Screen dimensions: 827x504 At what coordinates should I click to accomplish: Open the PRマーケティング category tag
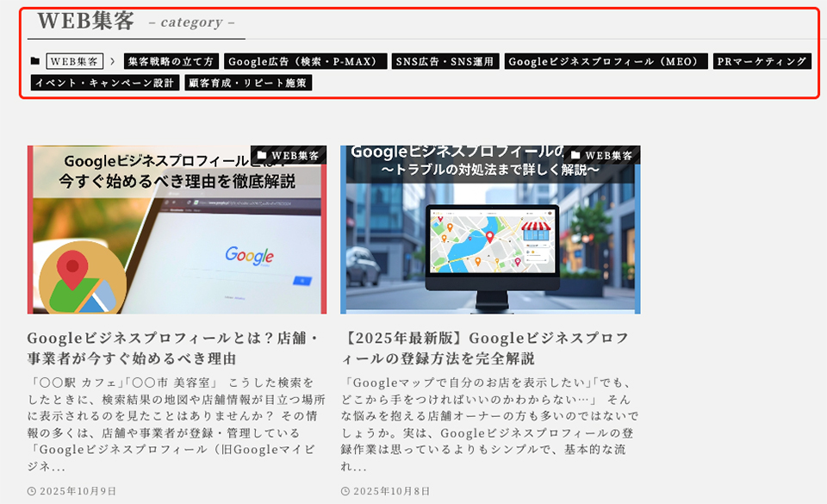[x=762, y=62]
